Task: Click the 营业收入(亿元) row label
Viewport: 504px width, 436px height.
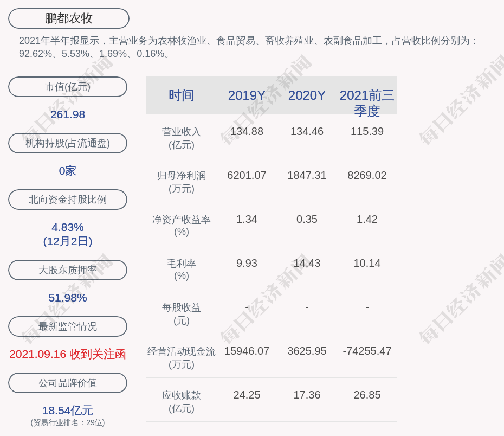Action: [182, 138]
